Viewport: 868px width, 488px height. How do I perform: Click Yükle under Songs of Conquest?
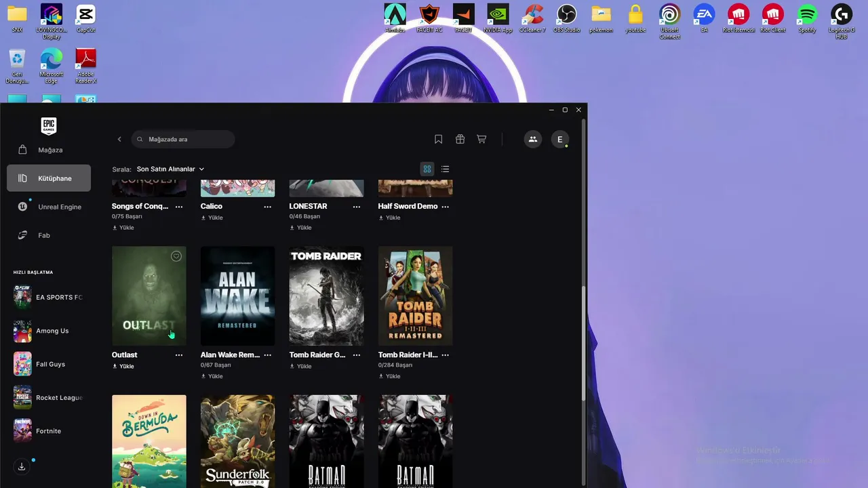pos(123,228)
